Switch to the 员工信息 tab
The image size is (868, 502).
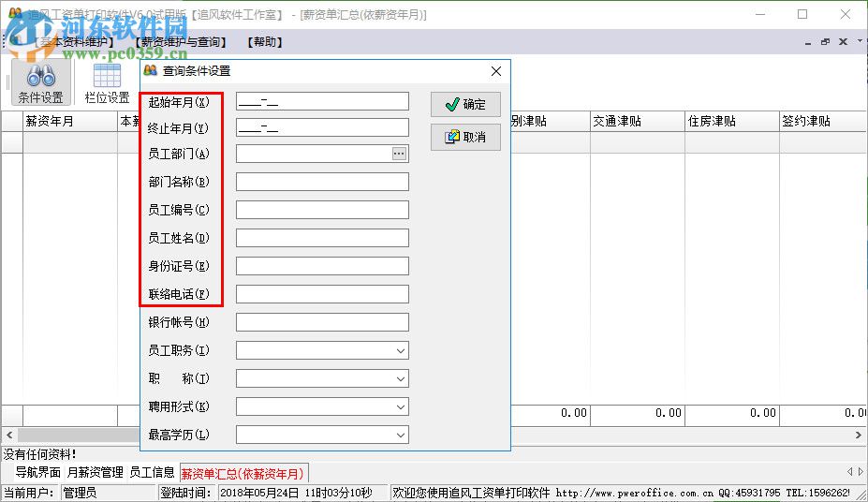(x=152, y=473)
